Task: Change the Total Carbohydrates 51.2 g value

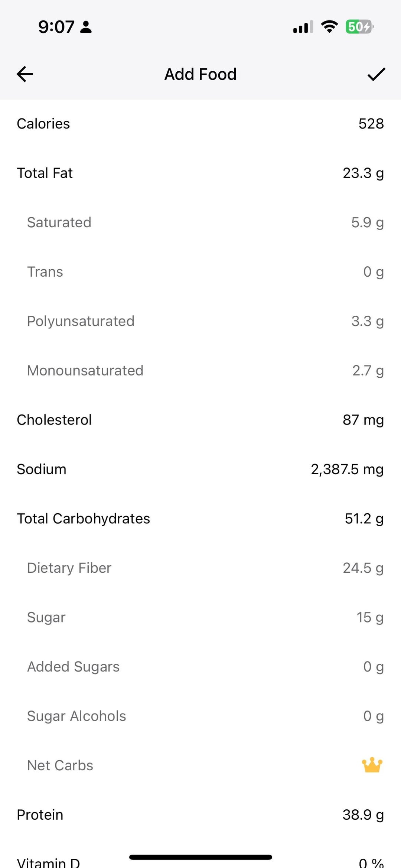Action: (363, 519)
